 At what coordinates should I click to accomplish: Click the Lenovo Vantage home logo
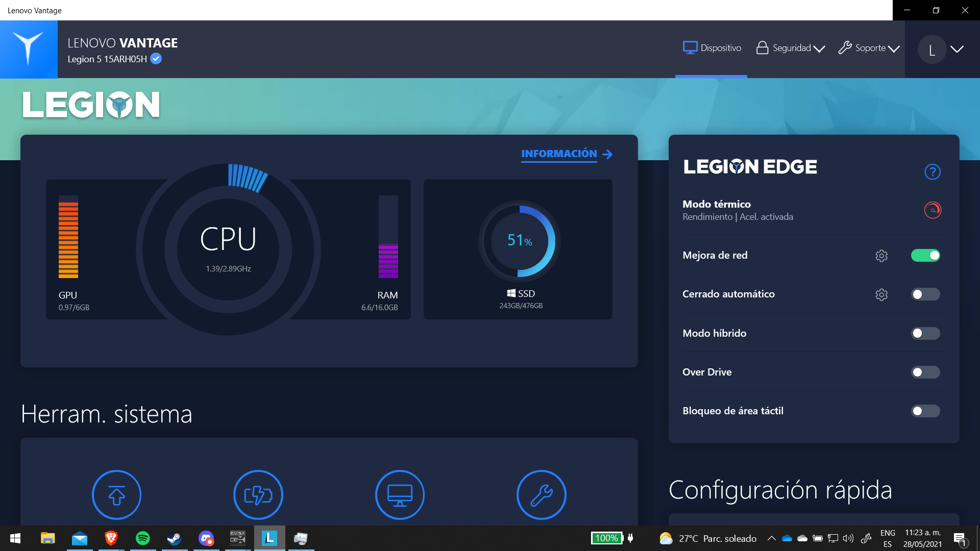pos(29,49)
